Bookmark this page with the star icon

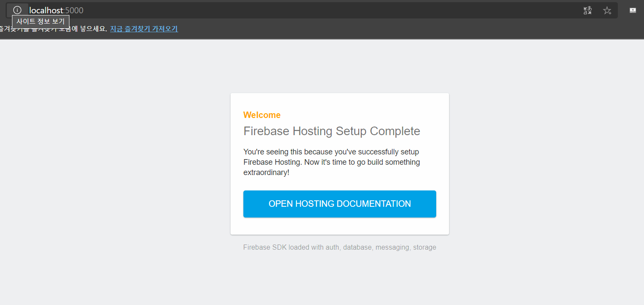[x=607, y=11]
